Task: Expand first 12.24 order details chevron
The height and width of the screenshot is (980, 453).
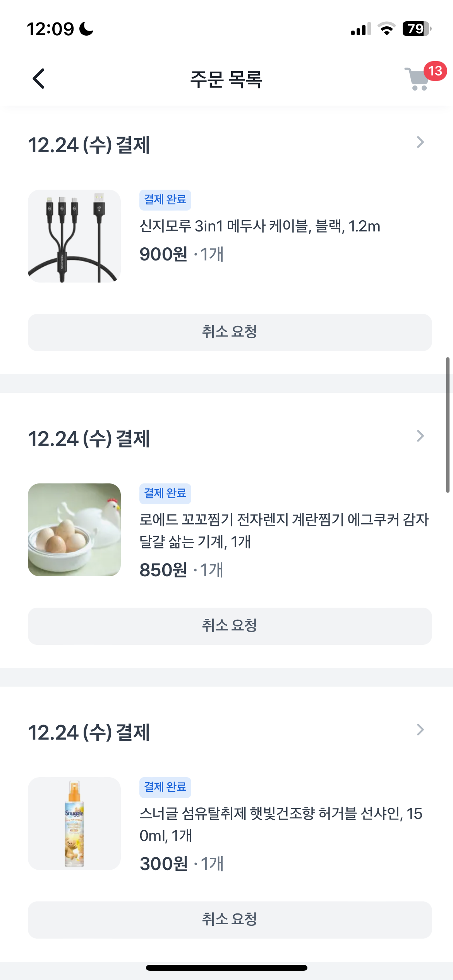Action: (420, 142)
